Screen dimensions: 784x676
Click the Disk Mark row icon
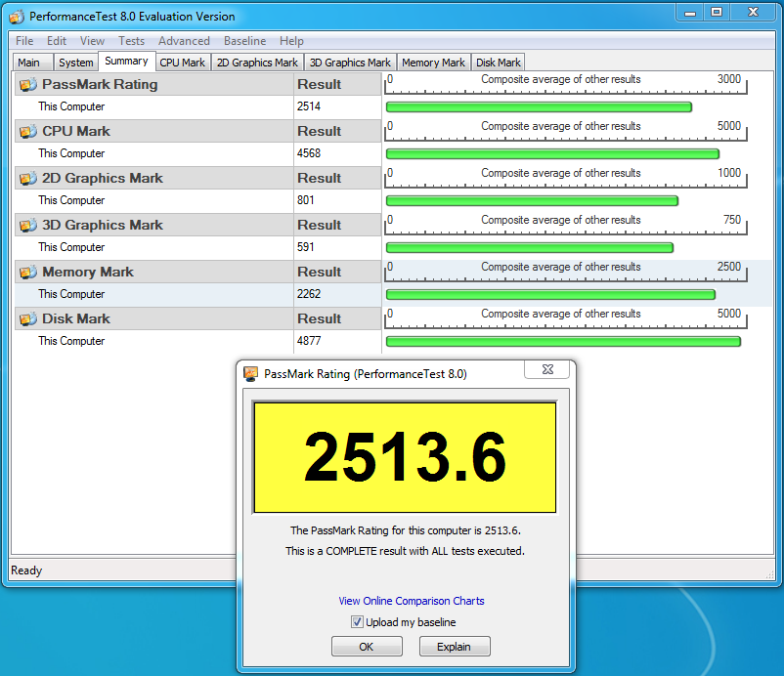tap(28, 319)
